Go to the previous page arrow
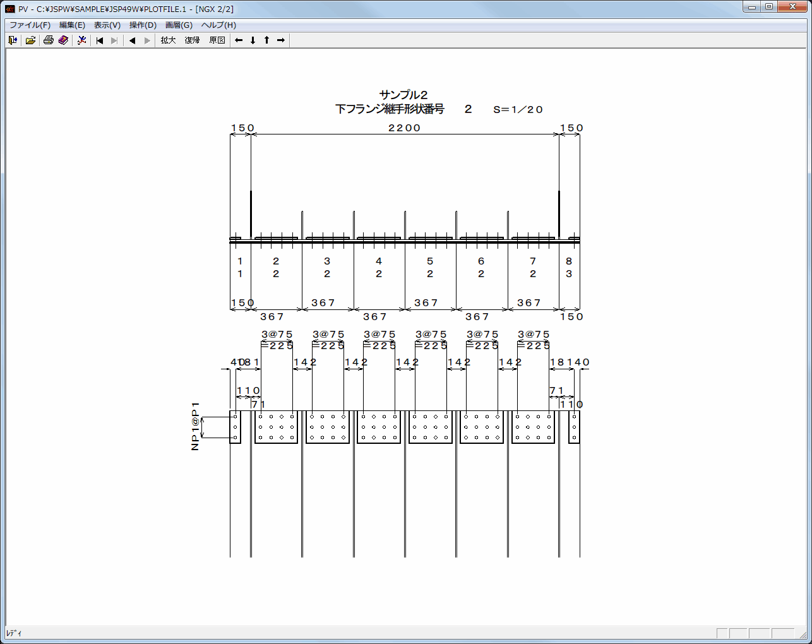The height and width of the screenshot is (644, 812). (133, 40)
